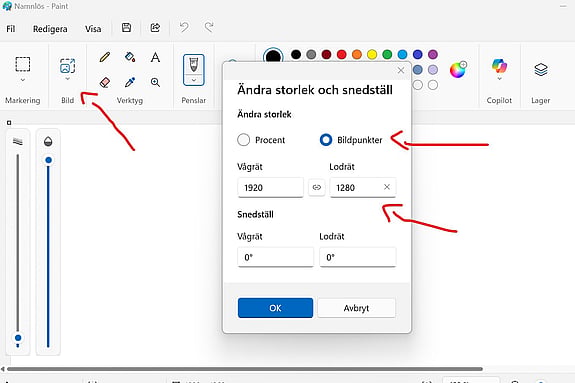Pick the dark red color swatch

click(x=326, y=55)
